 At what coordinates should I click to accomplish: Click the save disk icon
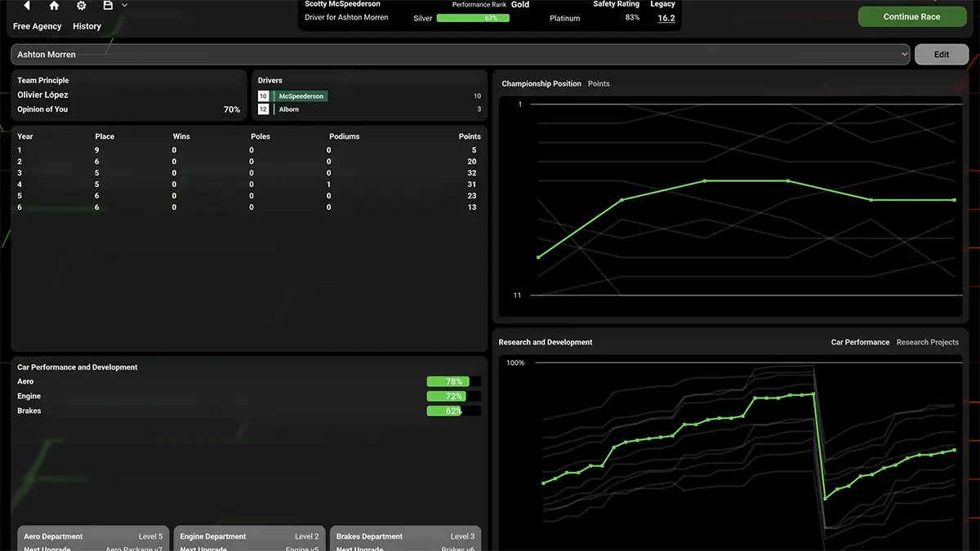point(108,6)
